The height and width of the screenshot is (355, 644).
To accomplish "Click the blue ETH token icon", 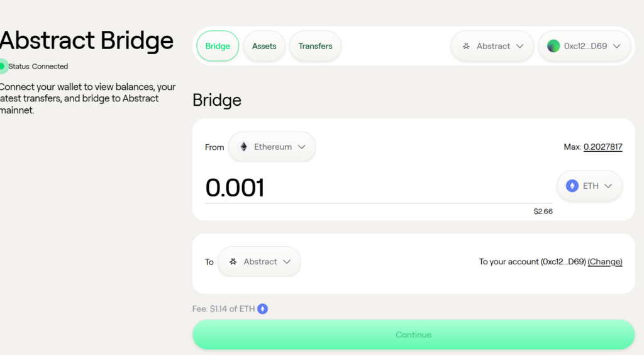I will coord(572,186).
